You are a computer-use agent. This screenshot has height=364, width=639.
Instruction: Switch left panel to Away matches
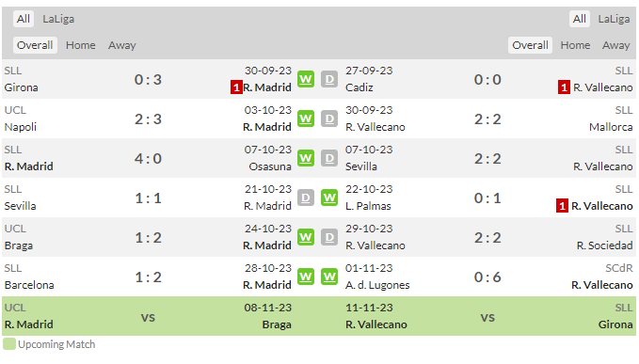121,45
